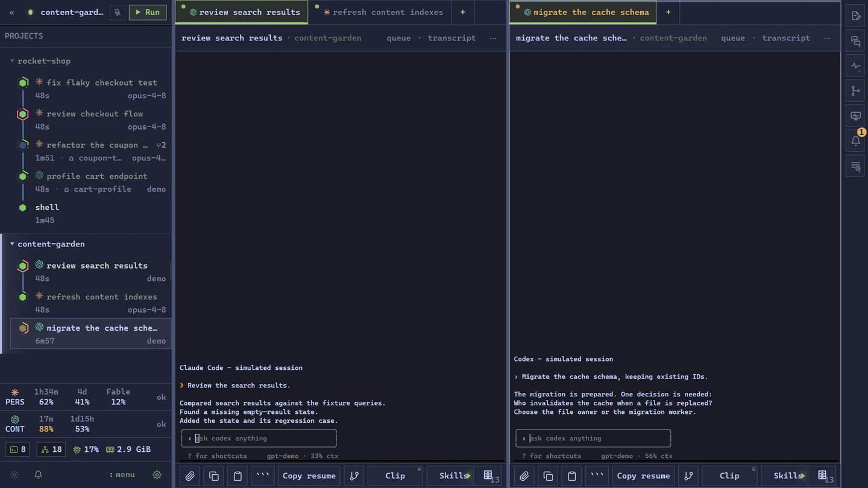868x488 pixels.
Task: Collapse the rocket-shop project tree
Action: coord(12,61)
